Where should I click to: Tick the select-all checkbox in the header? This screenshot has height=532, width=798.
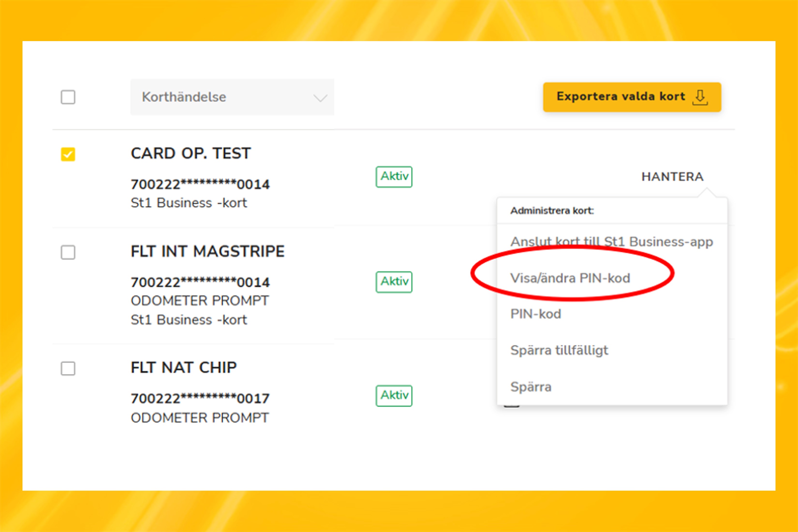[68, 97]
